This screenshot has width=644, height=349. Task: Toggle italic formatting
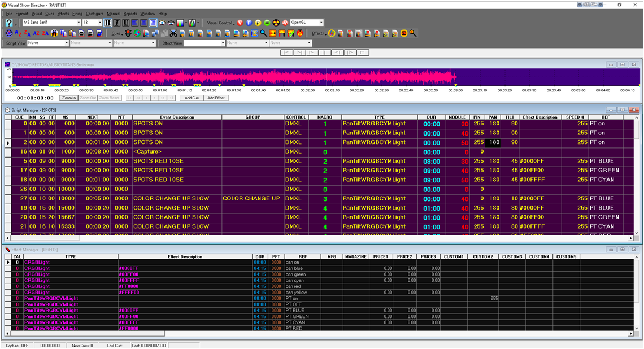pos(116,23)
